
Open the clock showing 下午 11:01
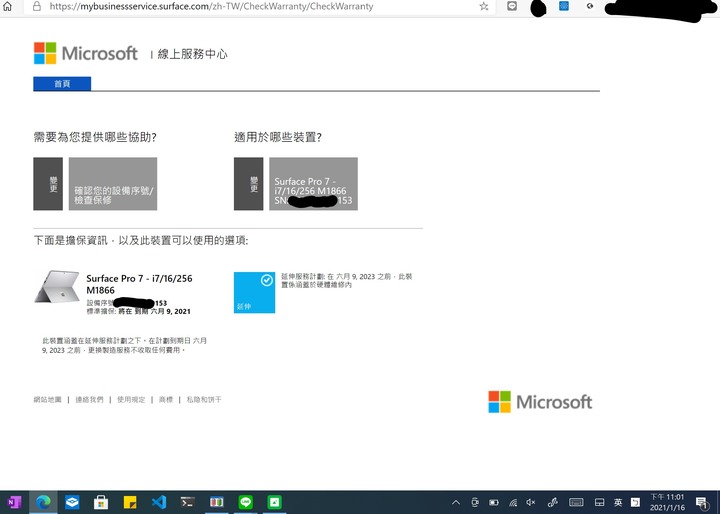667,503
